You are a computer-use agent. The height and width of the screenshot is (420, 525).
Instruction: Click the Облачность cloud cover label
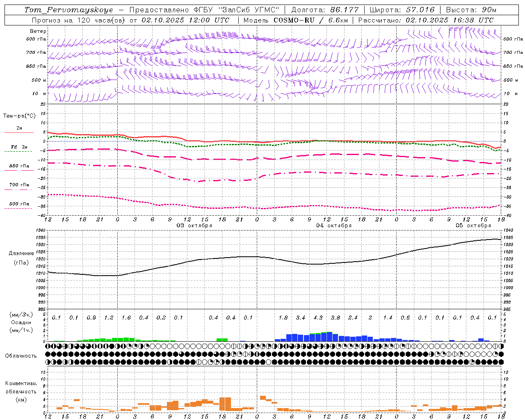pos(21,356)
